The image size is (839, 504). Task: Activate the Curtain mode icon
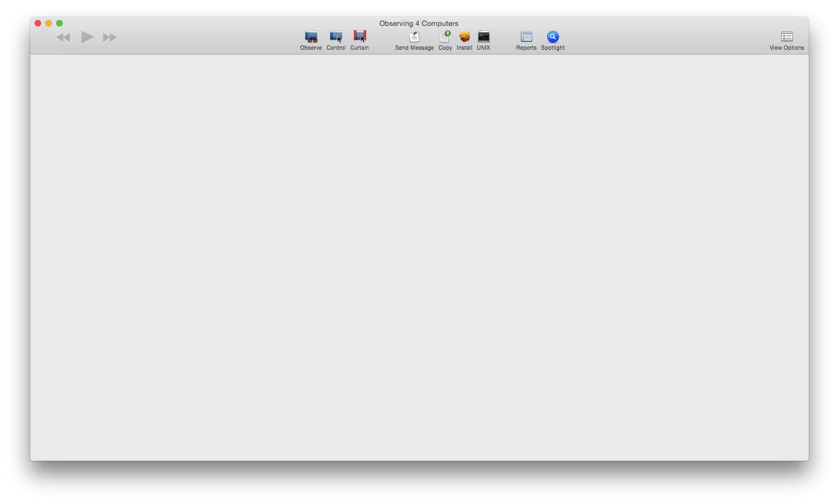(359, 37)
